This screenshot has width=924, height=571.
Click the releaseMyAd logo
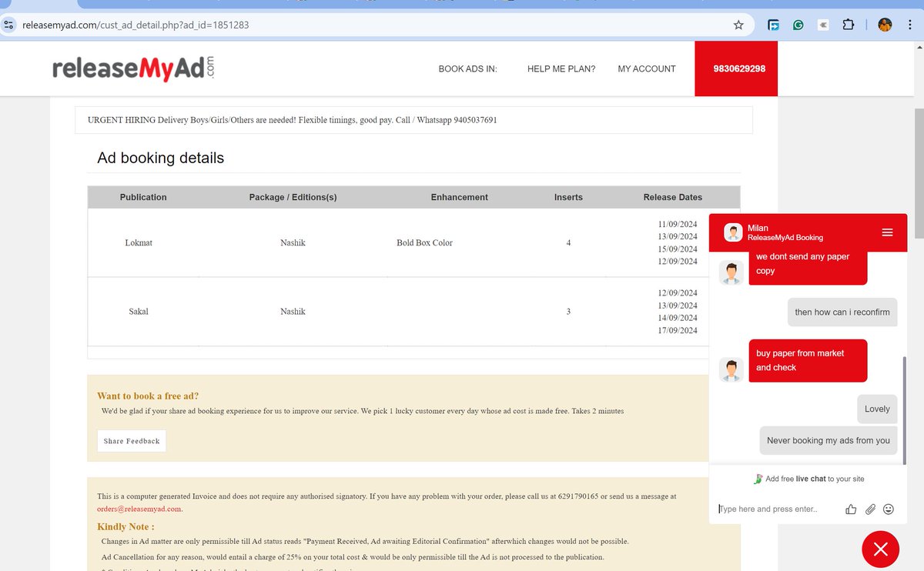133,68
